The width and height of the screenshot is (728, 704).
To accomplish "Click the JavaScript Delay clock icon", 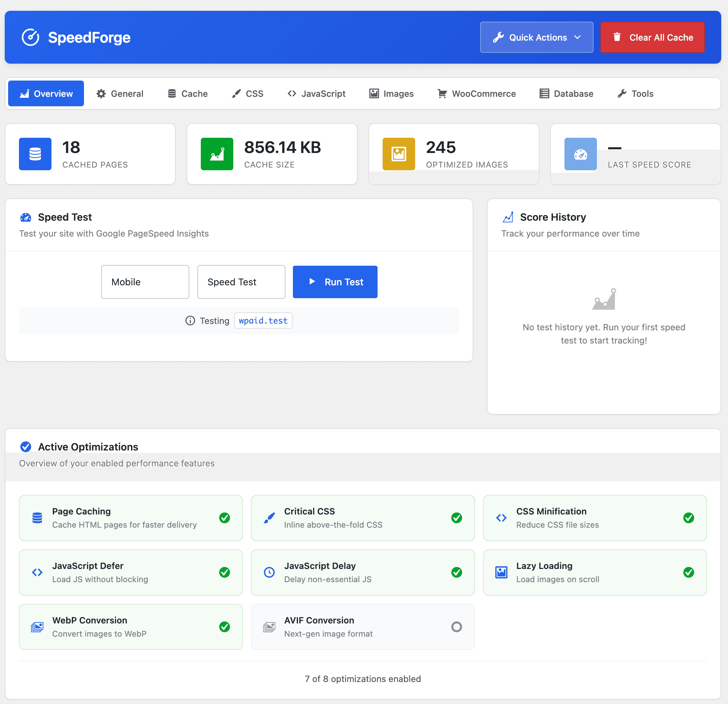I will 269,572.
